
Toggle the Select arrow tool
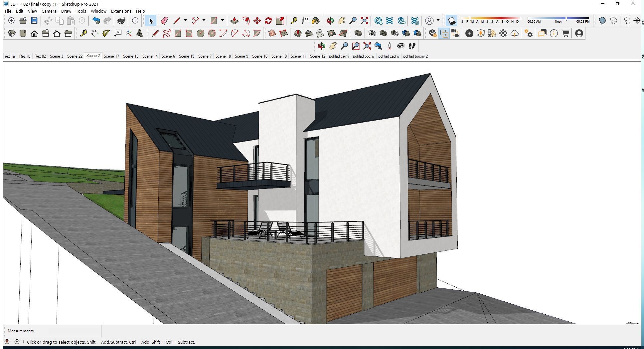pyautogui.click(x=151, y=21)
